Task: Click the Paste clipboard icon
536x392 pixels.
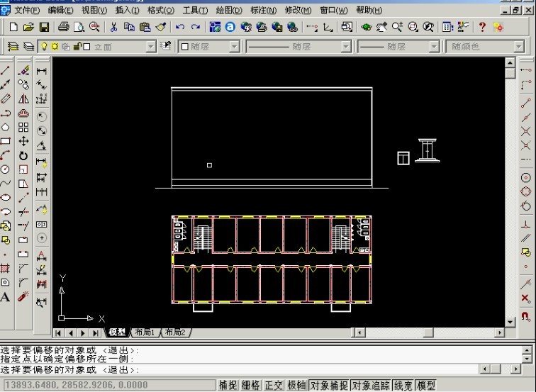Action: point(145,27)
